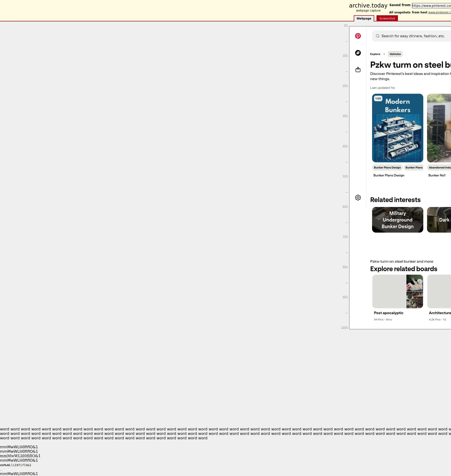Jump to the 50% page marker
This screenshot has width=451, height=476.
(x=345, y=176)
